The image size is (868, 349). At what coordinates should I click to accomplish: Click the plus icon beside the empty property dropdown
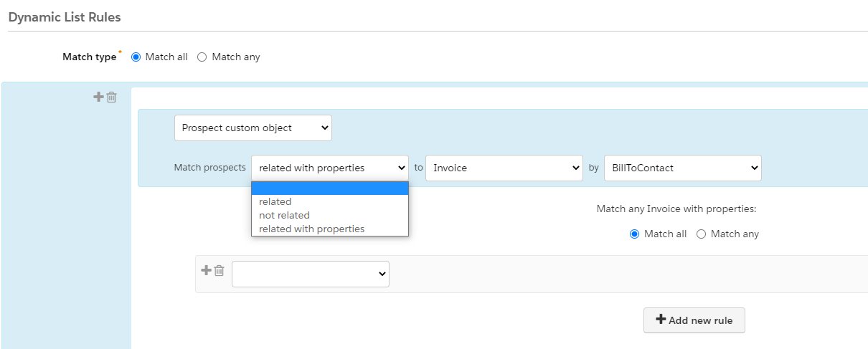click(206, 270)
